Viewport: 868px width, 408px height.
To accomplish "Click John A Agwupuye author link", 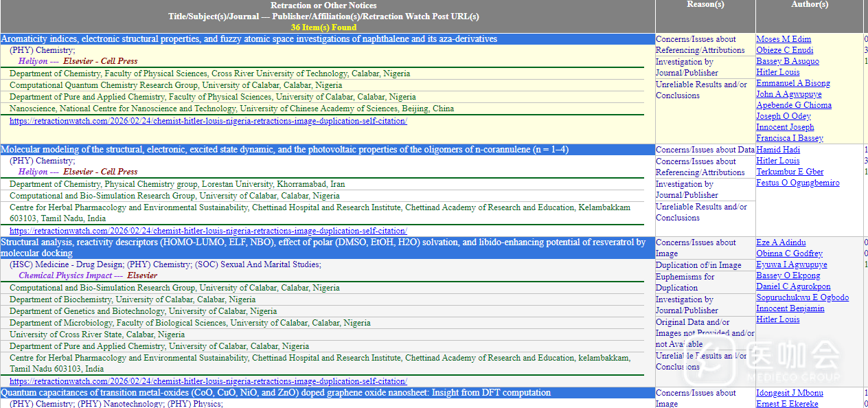I will click(x=788, y=94).
